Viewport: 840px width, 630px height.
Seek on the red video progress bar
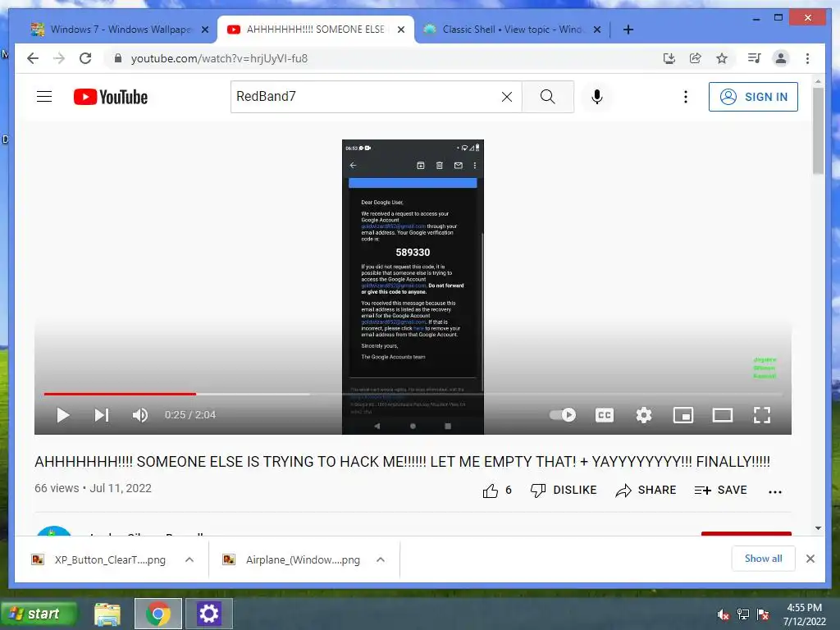[413, 395]
